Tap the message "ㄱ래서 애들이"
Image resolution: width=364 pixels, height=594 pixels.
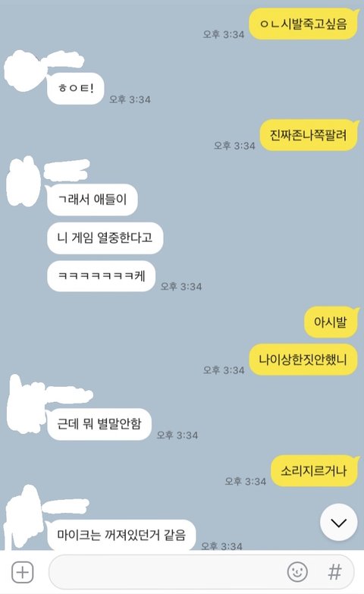pyautogui.click(x=92, y=200)
